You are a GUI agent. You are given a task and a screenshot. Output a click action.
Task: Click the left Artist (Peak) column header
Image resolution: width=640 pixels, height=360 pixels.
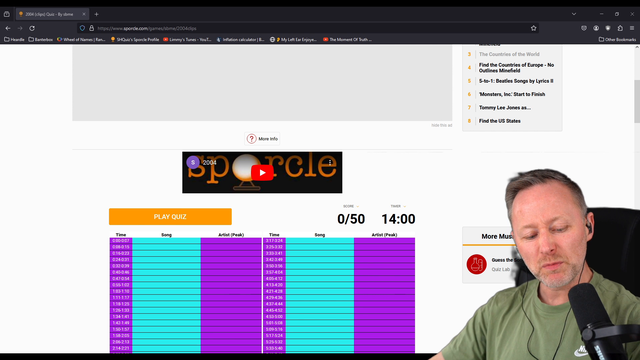pos(231,235)
